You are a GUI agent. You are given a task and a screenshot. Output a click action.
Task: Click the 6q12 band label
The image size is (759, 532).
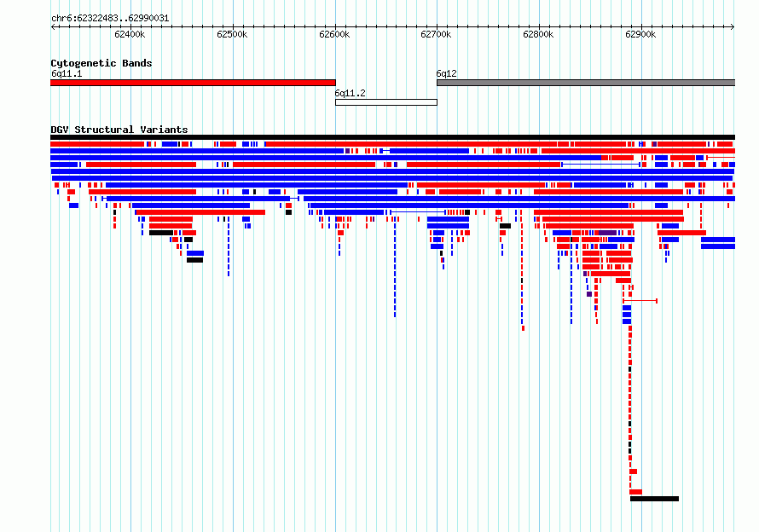pos(446,73)
